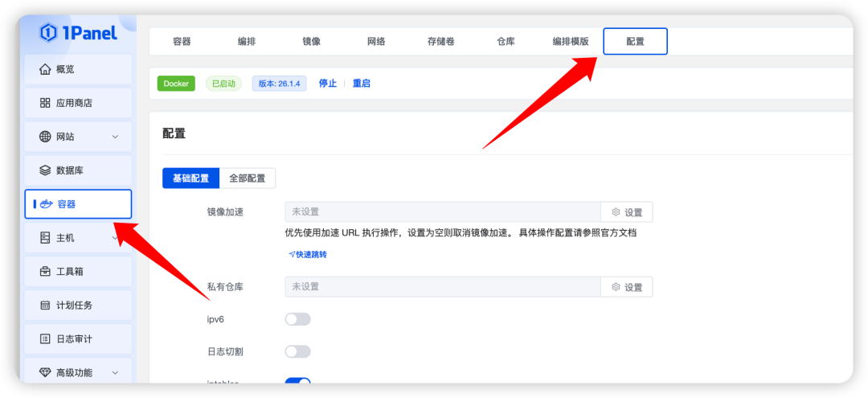The width and height of the screenshot is (868, 398).
Task: Click the log icon beside 日志审计
Action: (45, 339)
